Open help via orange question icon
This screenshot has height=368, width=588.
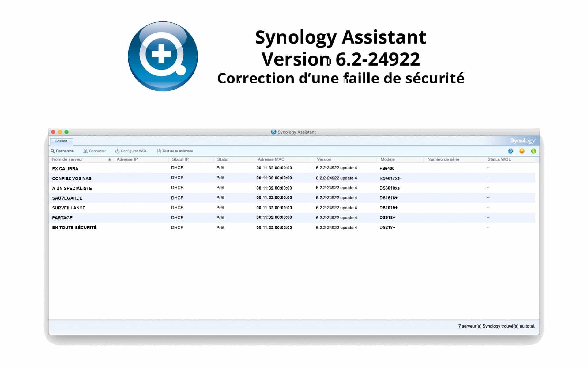coord(522,151)
